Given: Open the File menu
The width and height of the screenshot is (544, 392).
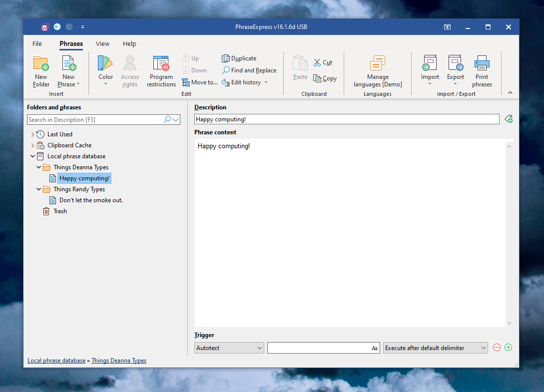Looking at the screenshot, I should [x=37, y=44].
